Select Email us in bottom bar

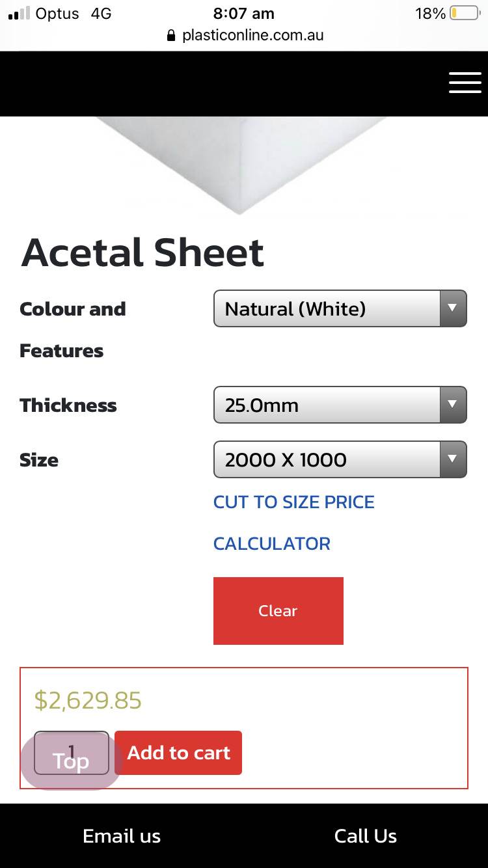pos(122,836)
